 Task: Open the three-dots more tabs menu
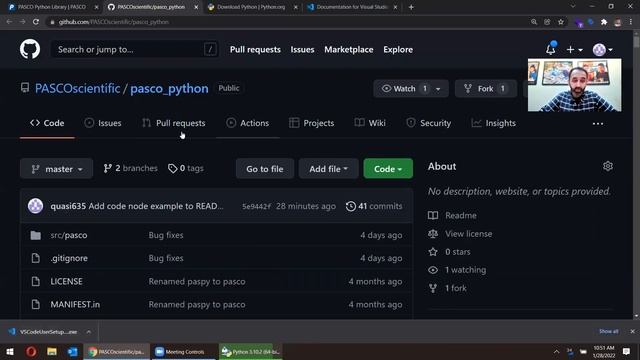(x=598, y=124)
